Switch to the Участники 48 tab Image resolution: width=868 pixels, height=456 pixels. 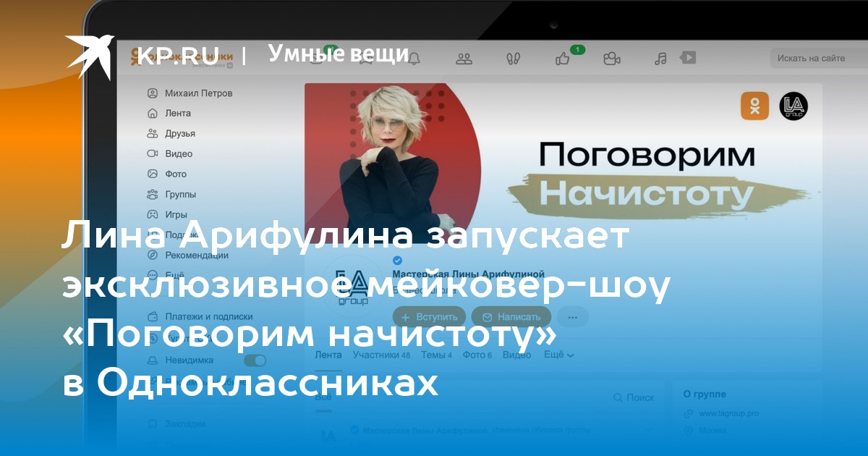pyautogui.click(x=381, y=355)
